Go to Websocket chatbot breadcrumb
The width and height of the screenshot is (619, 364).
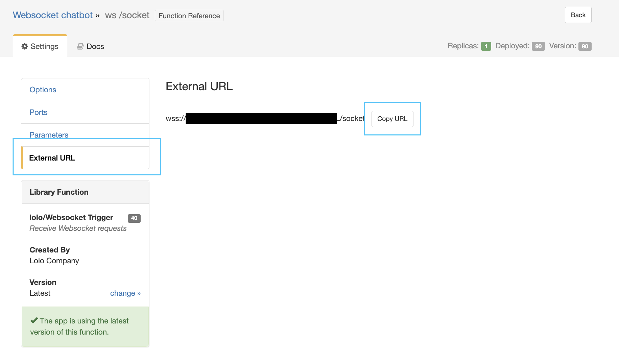point(53,15)
